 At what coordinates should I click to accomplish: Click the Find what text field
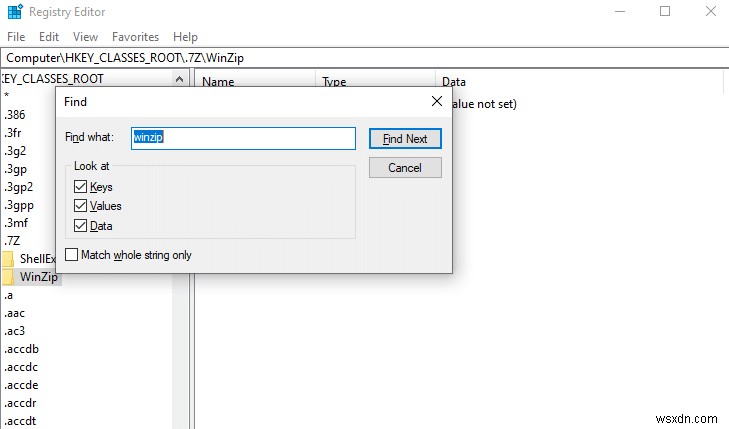click(243, 139)
